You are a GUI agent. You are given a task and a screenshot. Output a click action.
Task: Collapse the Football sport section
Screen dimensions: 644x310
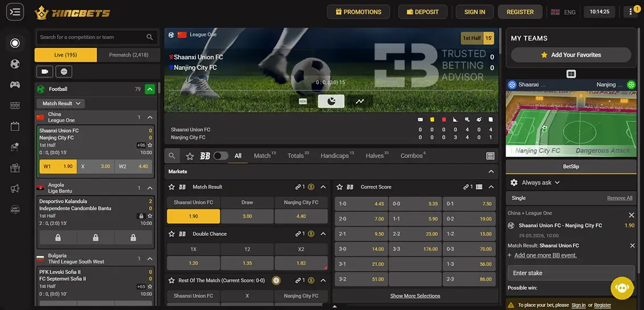click(150, 89)
